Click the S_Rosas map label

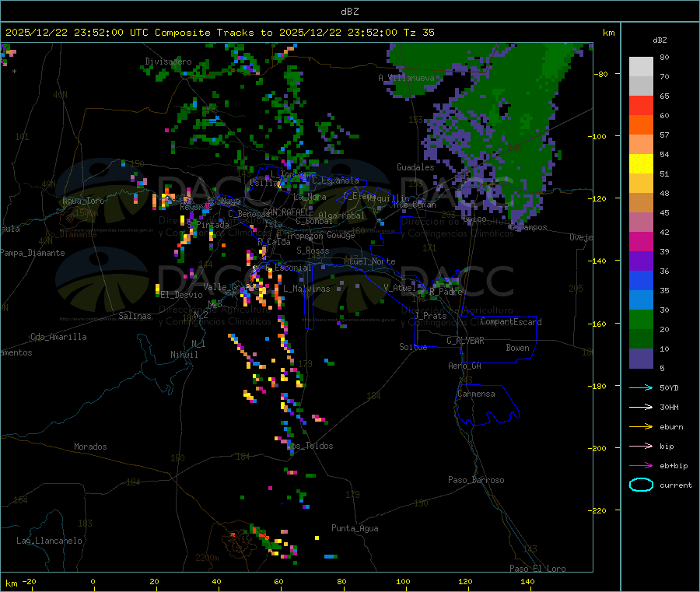point(313,250)
